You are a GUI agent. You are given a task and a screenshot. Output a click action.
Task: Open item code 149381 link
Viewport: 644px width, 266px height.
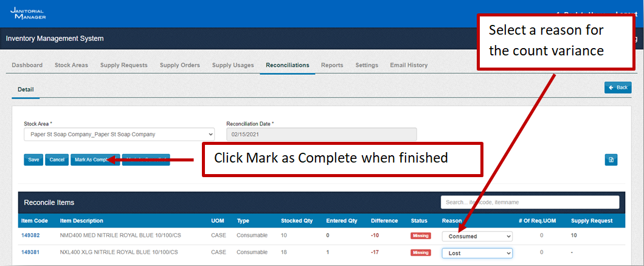click(30, 252)
